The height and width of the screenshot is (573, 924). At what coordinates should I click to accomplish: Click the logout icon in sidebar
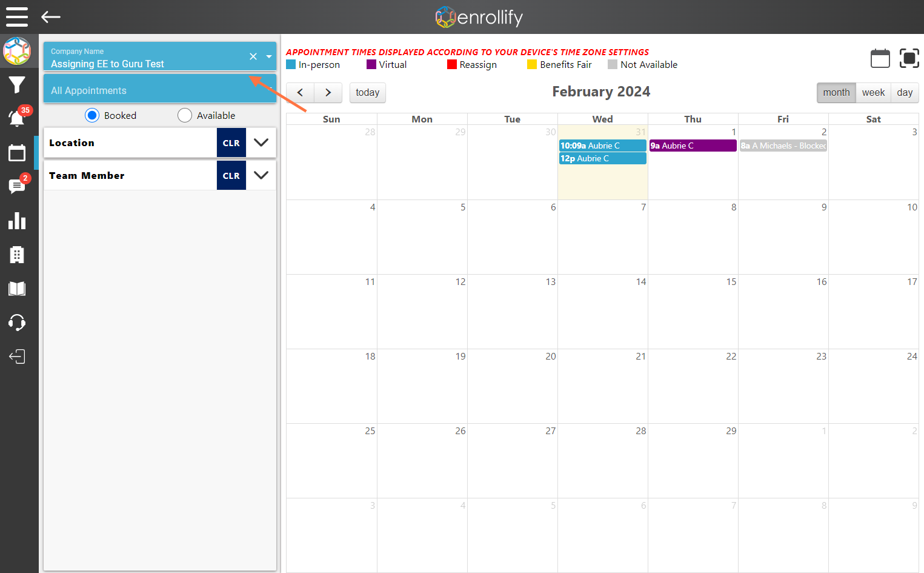click(x=17, y=357)
